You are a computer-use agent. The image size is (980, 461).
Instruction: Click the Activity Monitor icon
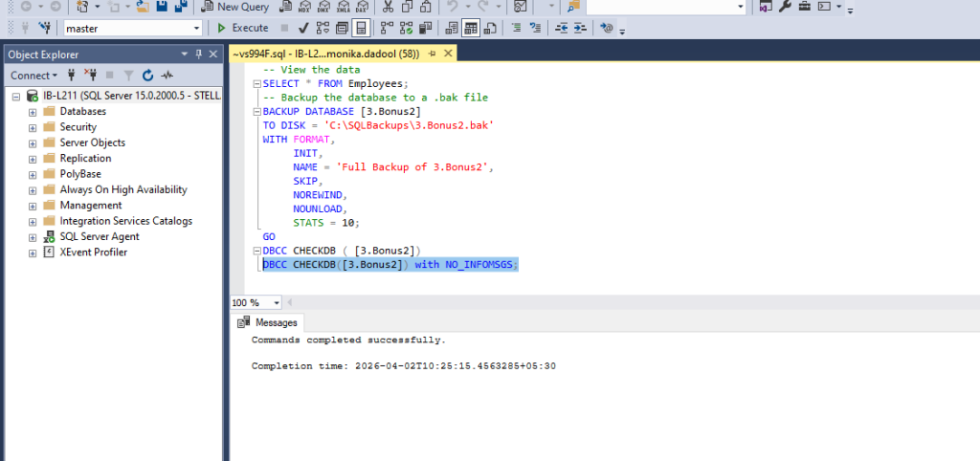(520, 7)
